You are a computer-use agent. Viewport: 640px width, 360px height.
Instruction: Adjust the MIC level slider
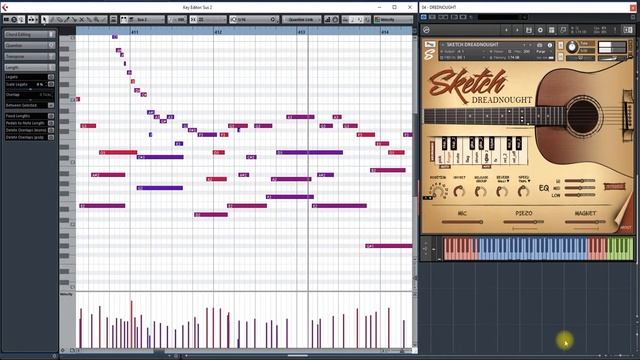pos(462,222)
